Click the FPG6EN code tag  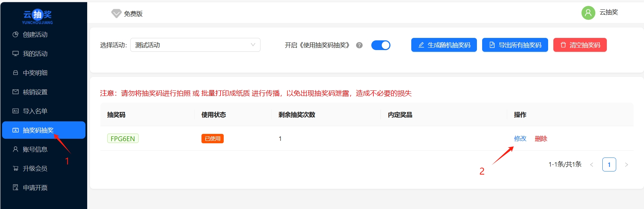[x=123, y=138]
